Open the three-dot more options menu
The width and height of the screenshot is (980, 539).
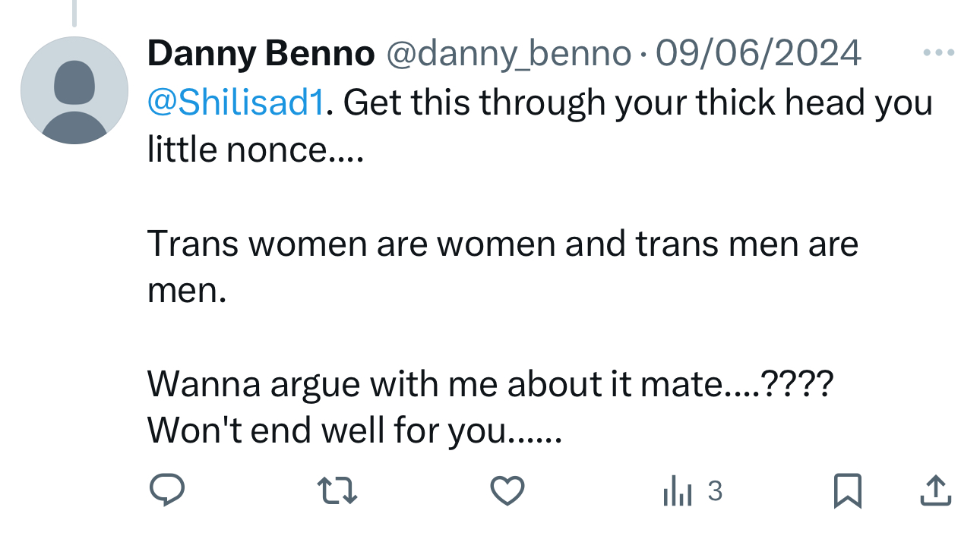(x=938, y=53)
